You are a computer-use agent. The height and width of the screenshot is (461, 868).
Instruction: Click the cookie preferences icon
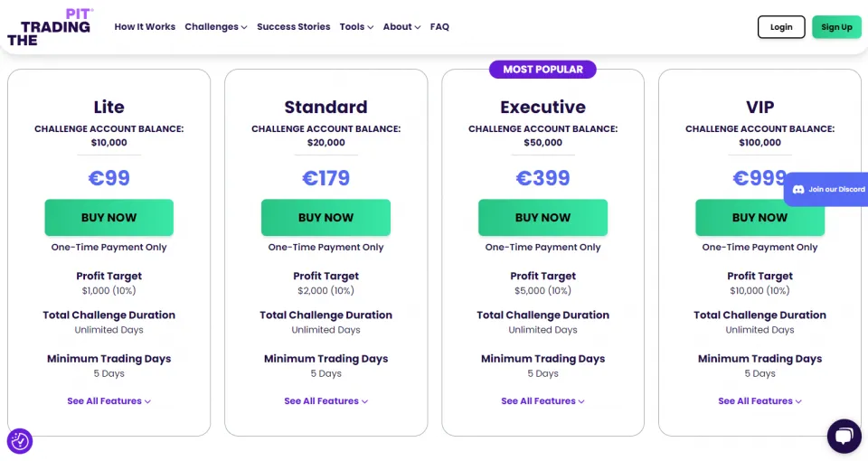(20, 441)
